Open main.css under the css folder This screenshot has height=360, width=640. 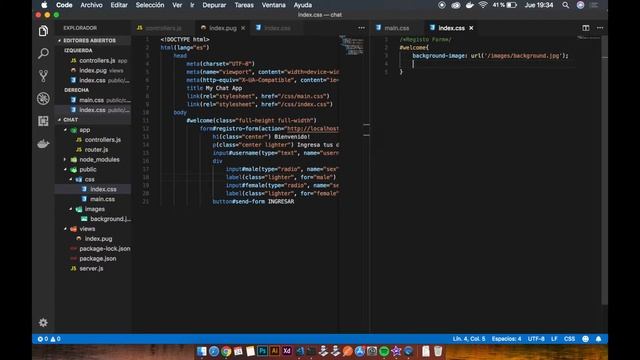coord(102,199)
